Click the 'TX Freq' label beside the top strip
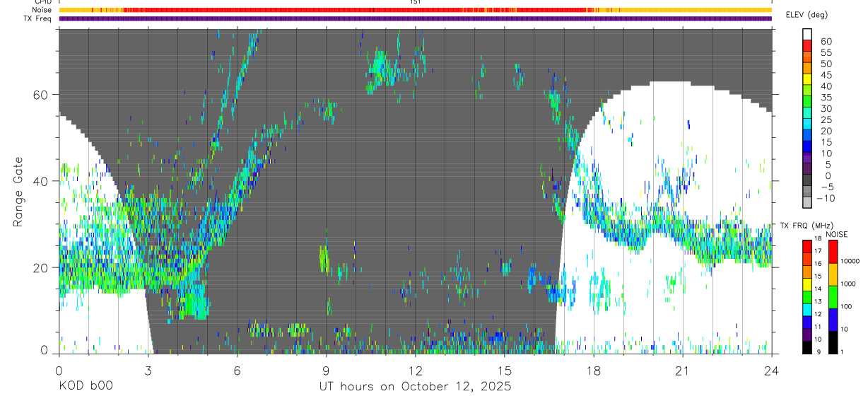 pos(37,18)
